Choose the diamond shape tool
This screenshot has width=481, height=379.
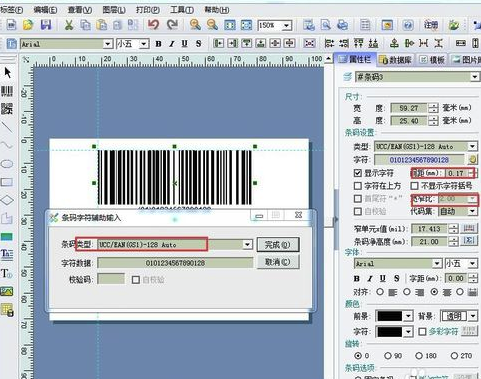7,200
